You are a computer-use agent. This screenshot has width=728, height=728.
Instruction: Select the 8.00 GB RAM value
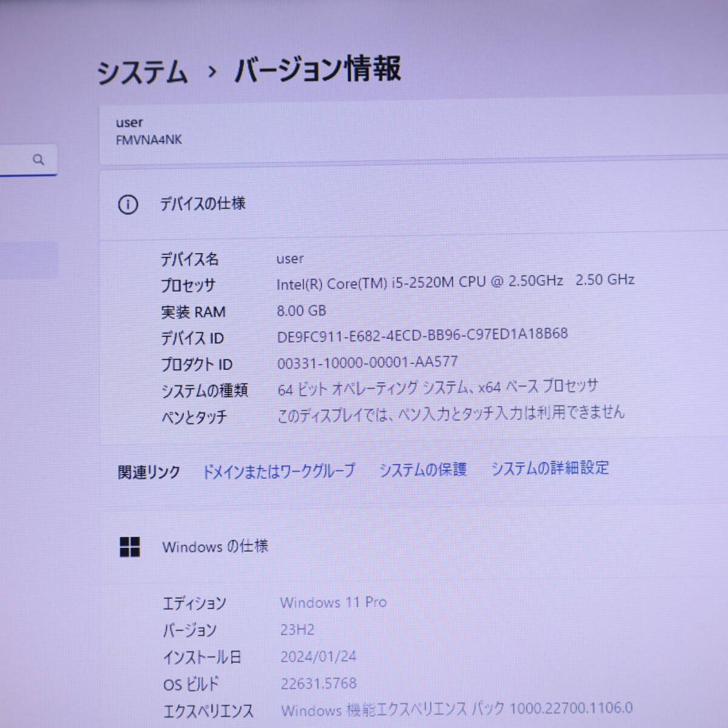click(302, 311)
